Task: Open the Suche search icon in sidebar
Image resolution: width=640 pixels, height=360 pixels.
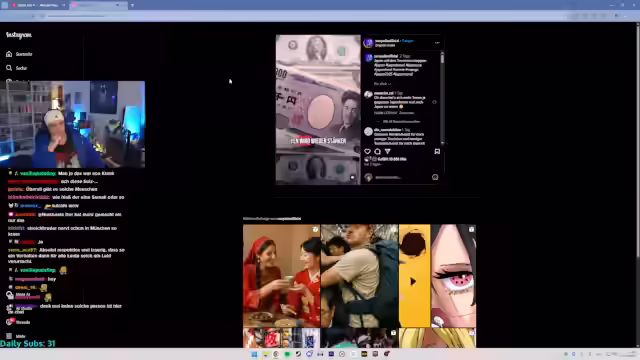Action: click(9, 68)
